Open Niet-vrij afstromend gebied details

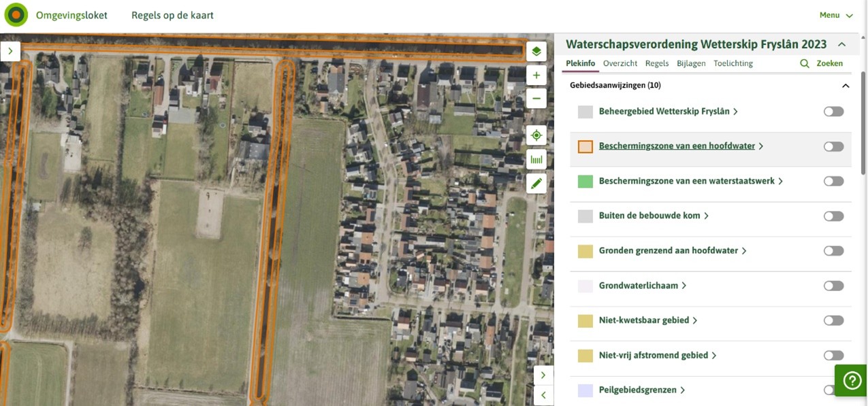click(x=654, y=356)
